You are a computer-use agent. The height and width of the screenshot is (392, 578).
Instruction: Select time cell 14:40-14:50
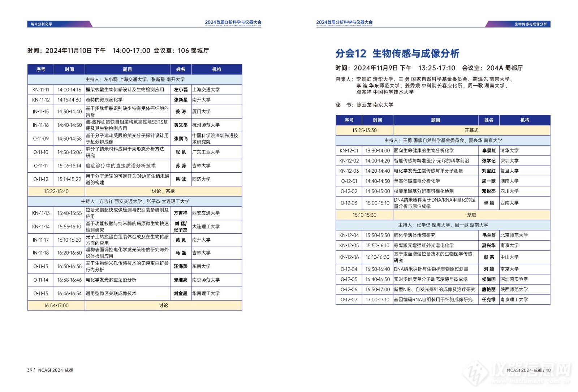[x=69, y=125]
